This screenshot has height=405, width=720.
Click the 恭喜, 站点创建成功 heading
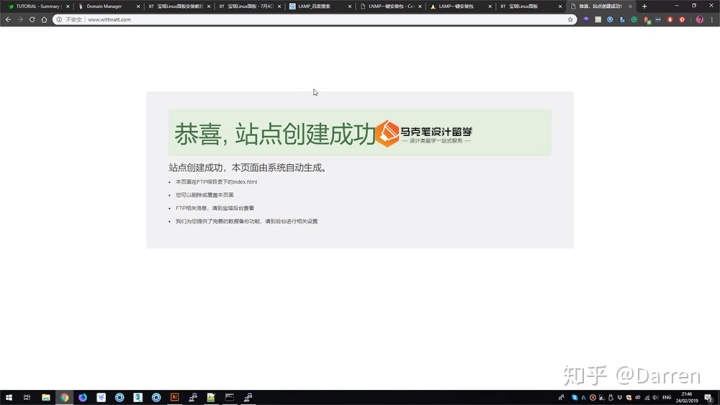pyautogui.click(x=275, y=134)
